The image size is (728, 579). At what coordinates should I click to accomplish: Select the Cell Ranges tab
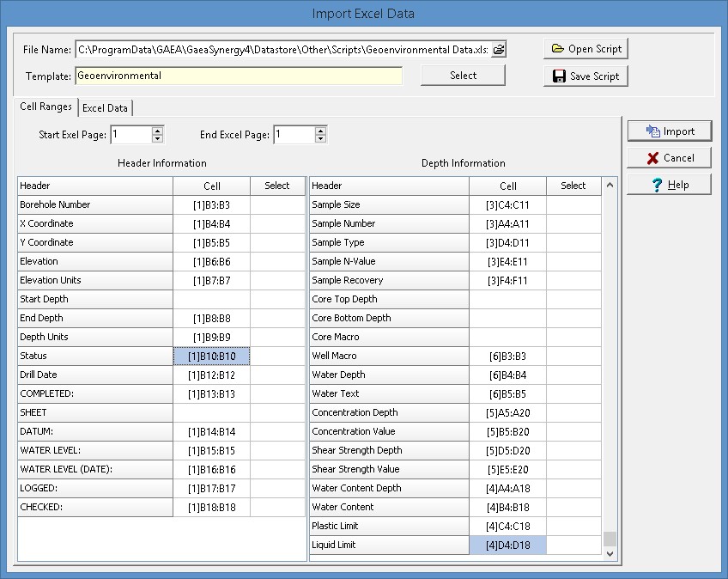coord(46,107)
